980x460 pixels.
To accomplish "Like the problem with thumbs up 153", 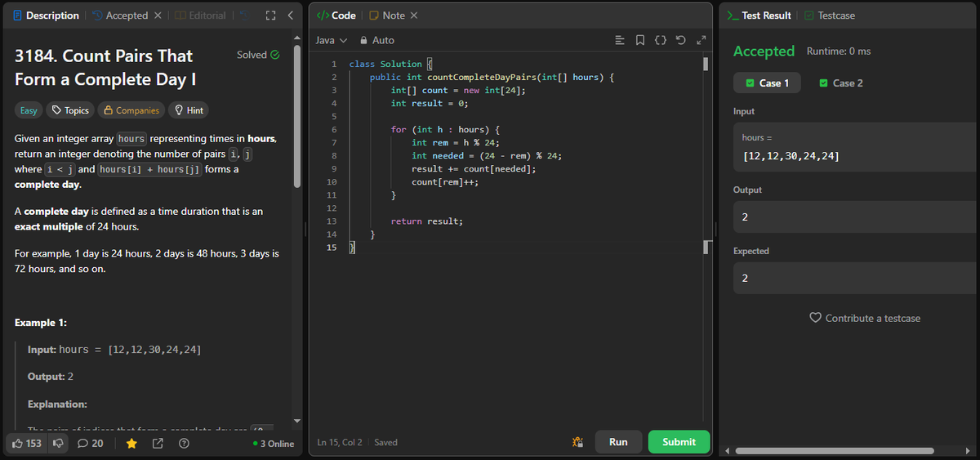I will pyautogui.click(x=25, y=443).
